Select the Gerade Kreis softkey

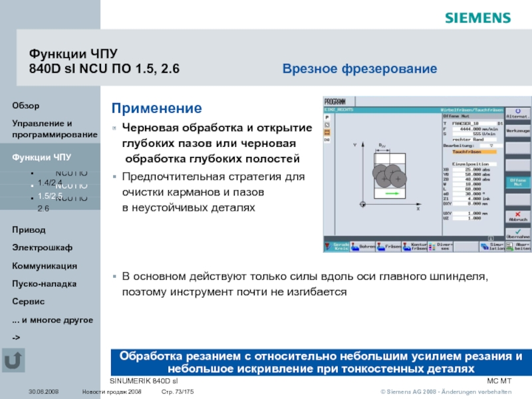(336, 247)
